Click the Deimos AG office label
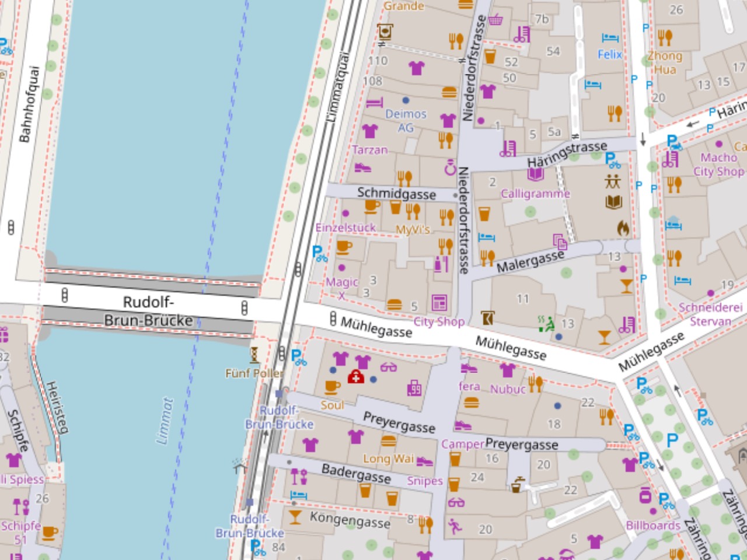747x560 pixels. (x=406, y=121)
